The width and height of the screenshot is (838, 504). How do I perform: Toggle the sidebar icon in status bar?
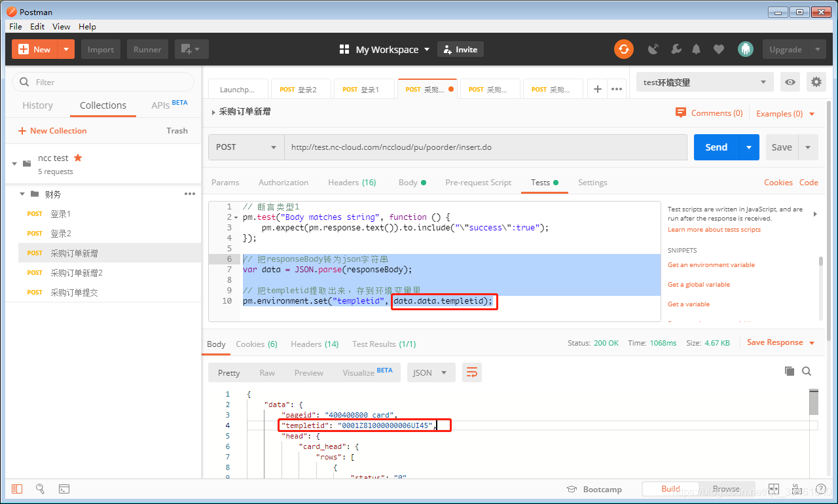click(x=17, y=489)
